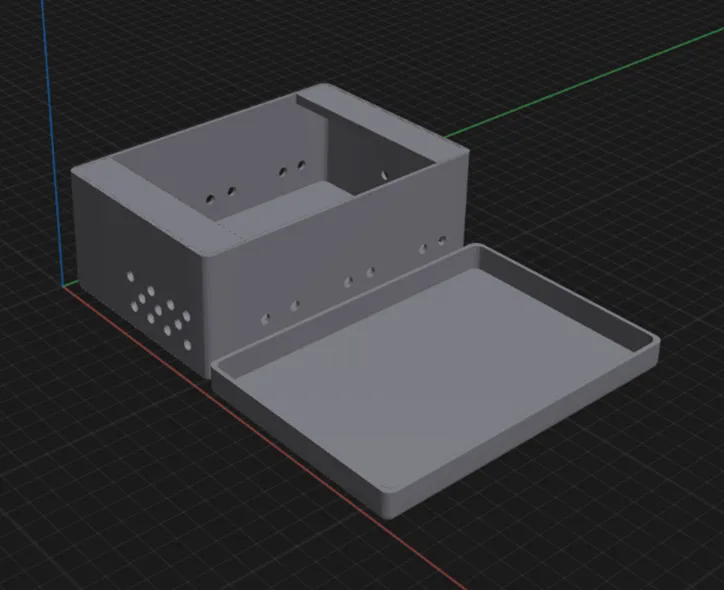The width and height of the screenshot is (724, 590).
Task: Click the leftmost hole on the inner back wall
Action: click(x=209, y=200)
